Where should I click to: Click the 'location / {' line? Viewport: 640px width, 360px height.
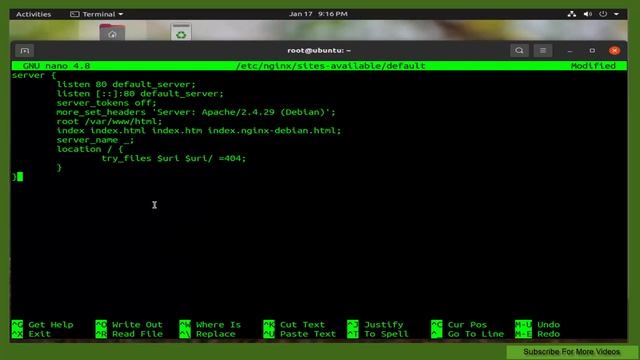tap(89, 149)
